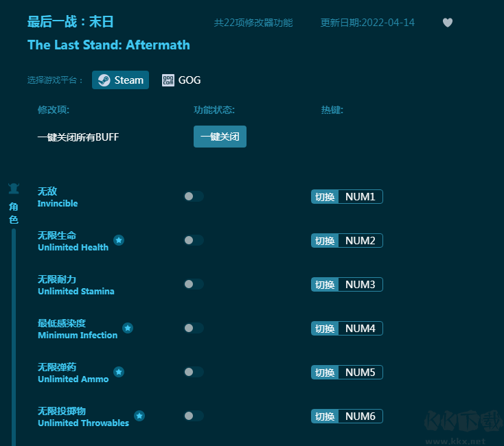504x446 pixels.
Task: Click the star icon beside Unlimited Health
Action: click(x=119, y=240)
